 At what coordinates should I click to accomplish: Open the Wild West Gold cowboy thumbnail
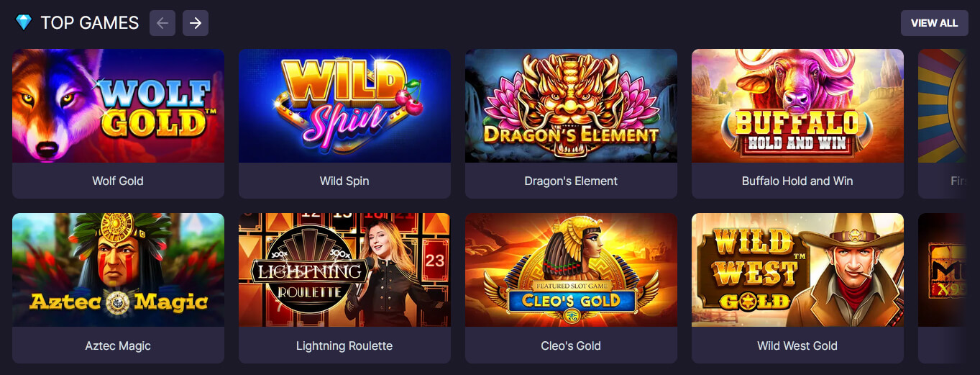click(797, 270)
